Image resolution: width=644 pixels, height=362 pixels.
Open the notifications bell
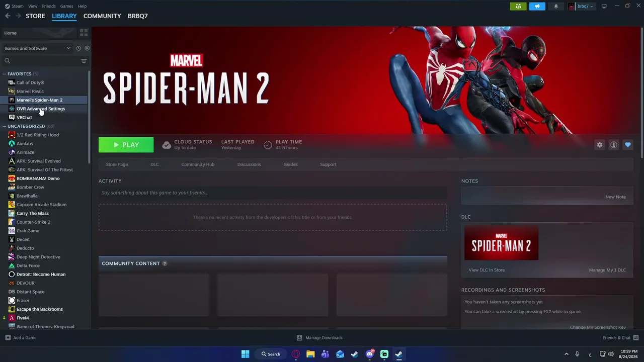pos(556,6)
